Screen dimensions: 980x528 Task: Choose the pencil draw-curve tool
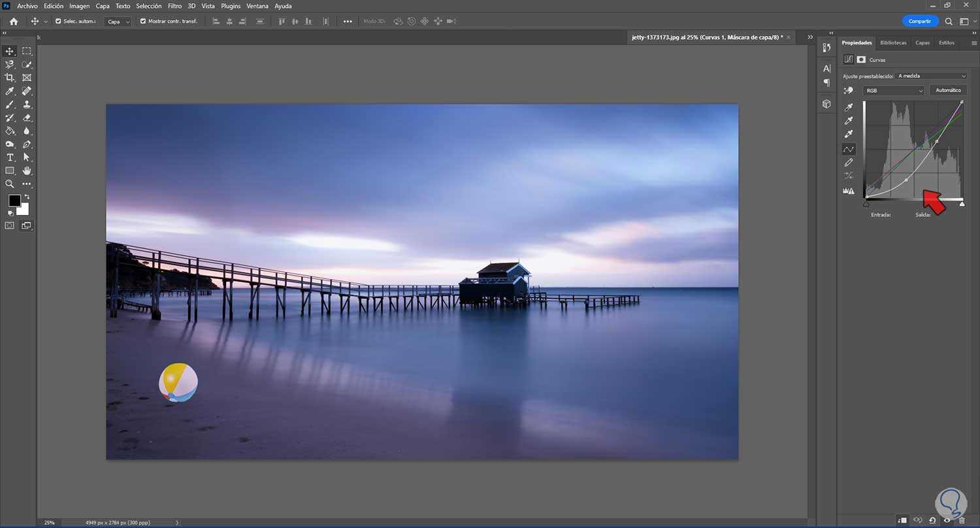849,162
